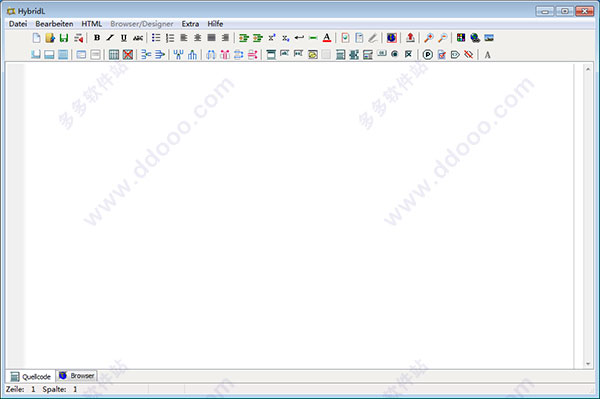Open the Extra menu
The height and width of the screenshot is (399, 600).
coord(190,24)
